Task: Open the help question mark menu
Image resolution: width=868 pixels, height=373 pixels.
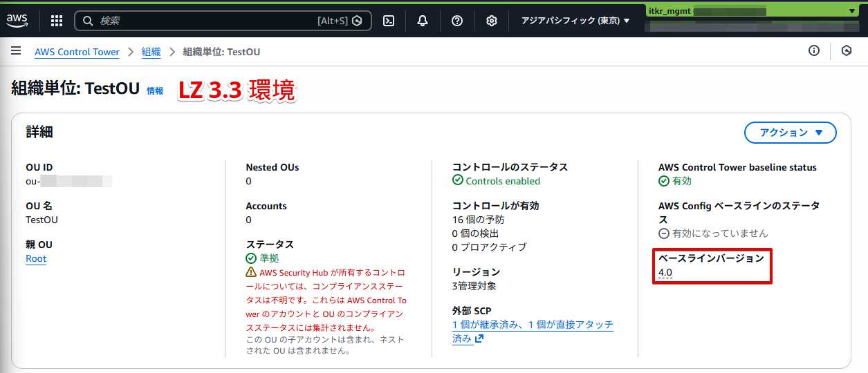Action: click(456, 21)
